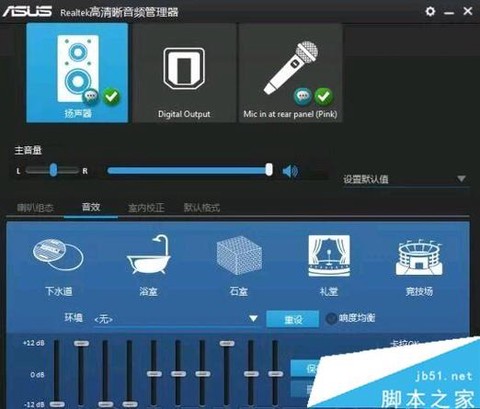Click the second equalizer band slider at +12 dB
Viewport: 480px width, 409px height.
(81, 343)
